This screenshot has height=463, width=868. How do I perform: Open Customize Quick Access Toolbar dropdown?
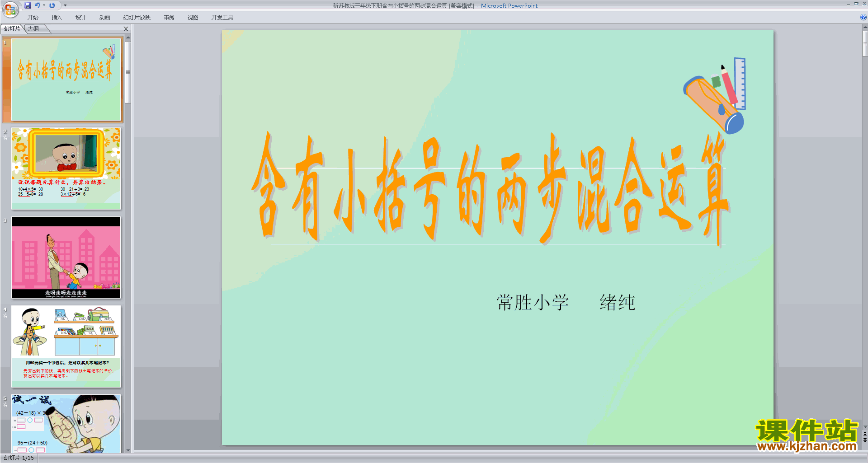(65, 5)
